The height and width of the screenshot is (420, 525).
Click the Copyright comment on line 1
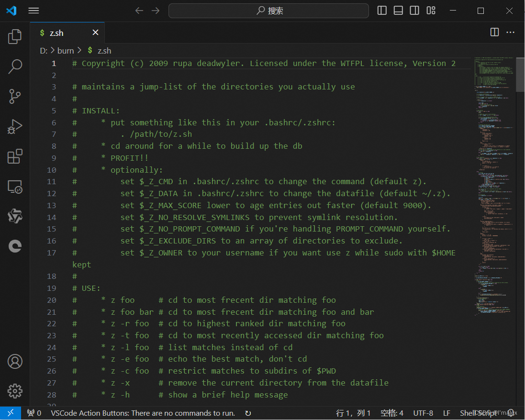pyautogui.click(x=264, y=63)
